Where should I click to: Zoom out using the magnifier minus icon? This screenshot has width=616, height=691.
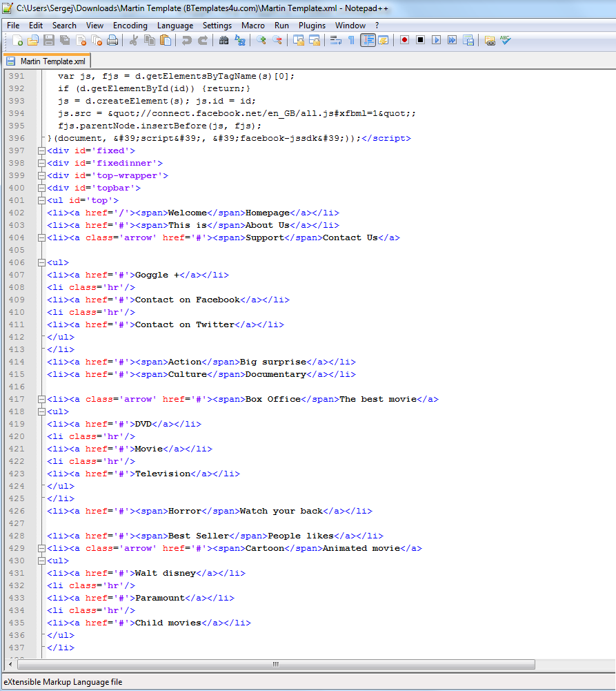tap(277, 41)
